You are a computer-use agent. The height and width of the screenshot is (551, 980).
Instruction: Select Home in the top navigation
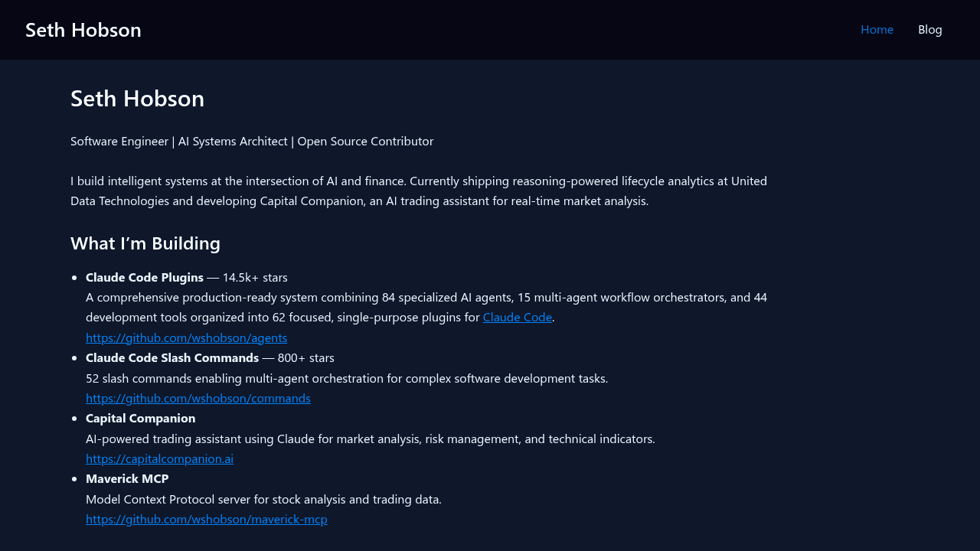pyautogui.click(x=877, y=29)
